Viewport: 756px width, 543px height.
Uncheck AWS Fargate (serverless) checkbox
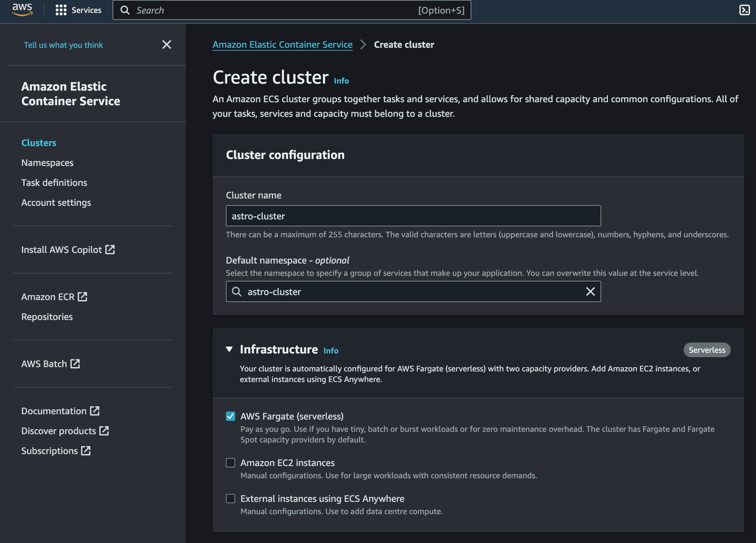[x=230, y=416]
